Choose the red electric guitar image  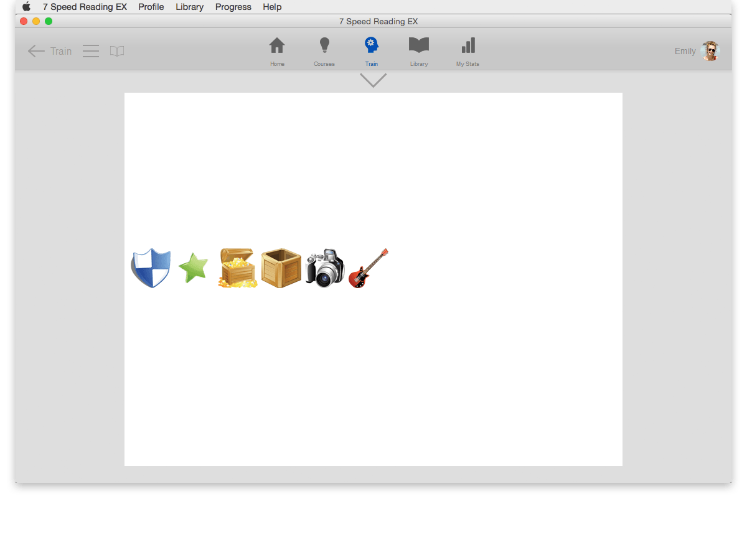(368, 268)
